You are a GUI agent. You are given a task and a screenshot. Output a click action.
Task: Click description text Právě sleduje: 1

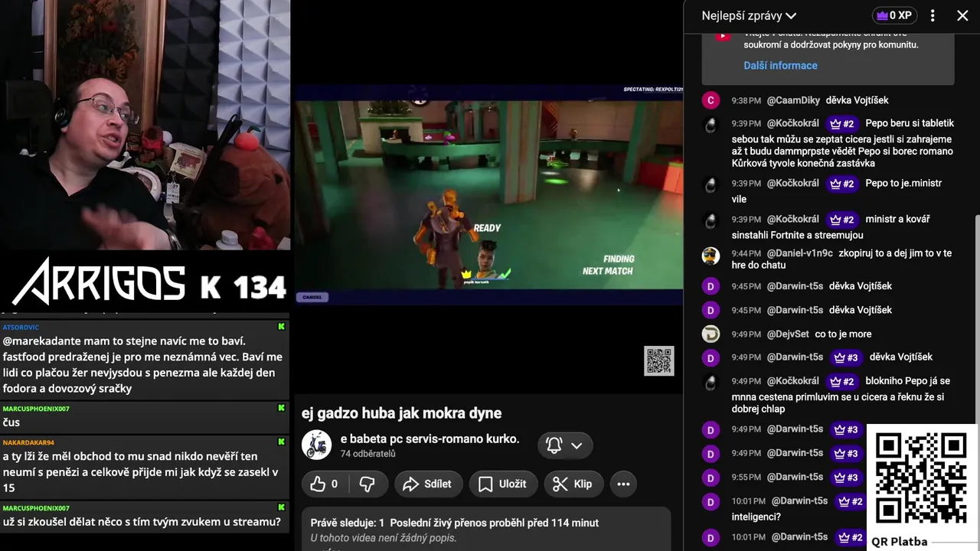(347, 523)
